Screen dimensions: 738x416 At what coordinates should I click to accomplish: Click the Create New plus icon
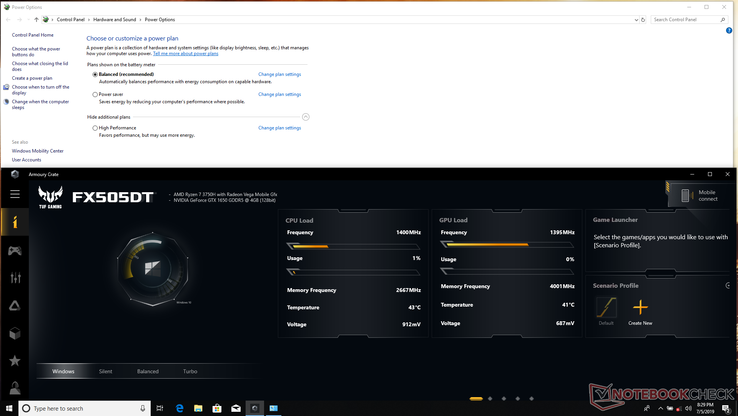click(640, 308)
